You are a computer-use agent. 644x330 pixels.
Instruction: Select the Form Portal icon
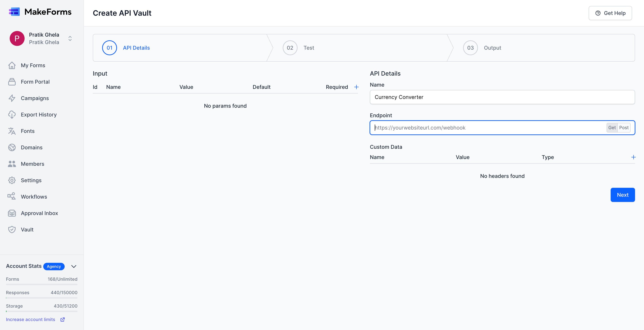12,82
